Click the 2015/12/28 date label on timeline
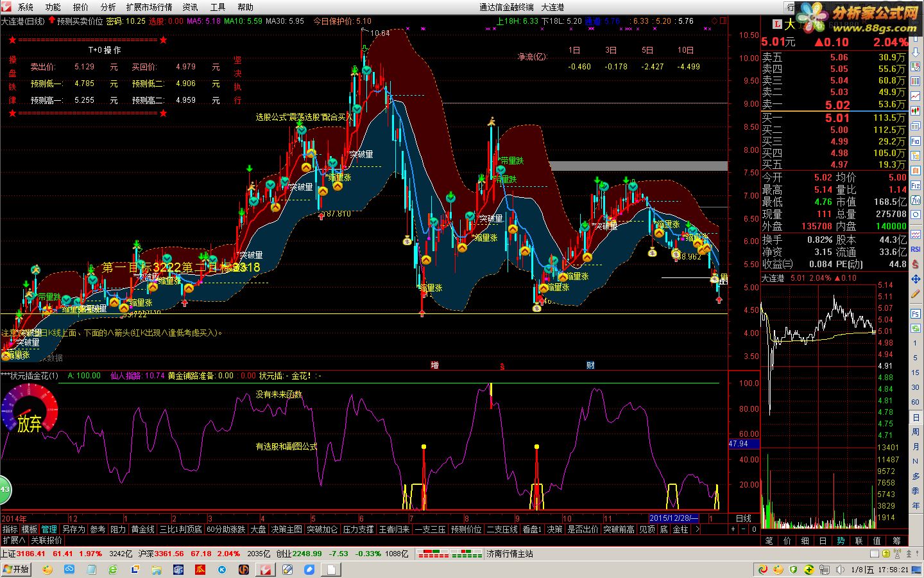Image resolution: width=924 pixels, height=578 pixels. (x=674, y=518)
